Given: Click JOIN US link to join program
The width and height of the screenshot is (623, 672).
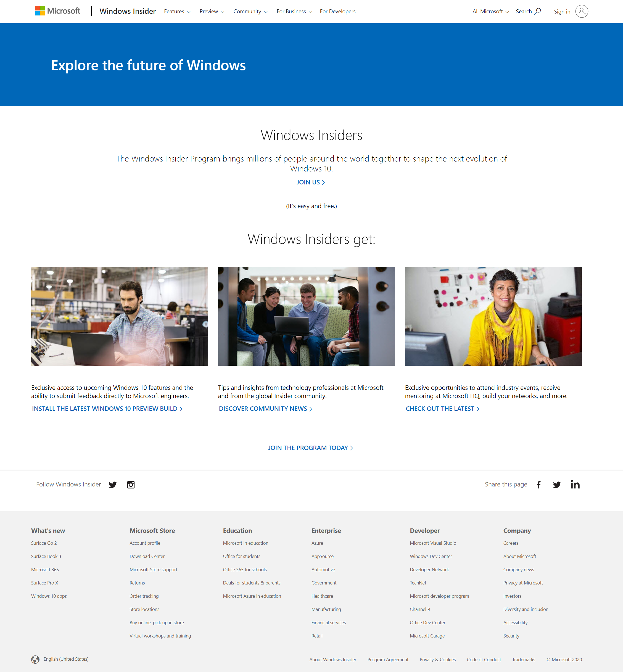Looking at the screenshot, I should coord(311,182).
